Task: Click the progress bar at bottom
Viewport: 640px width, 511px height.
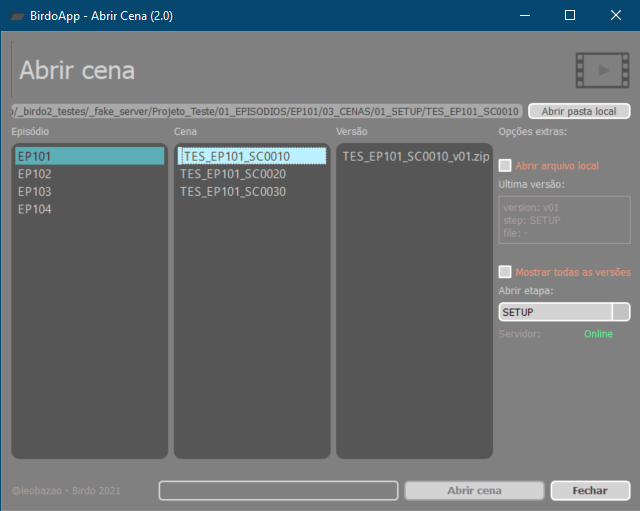Action: (278, 491)
